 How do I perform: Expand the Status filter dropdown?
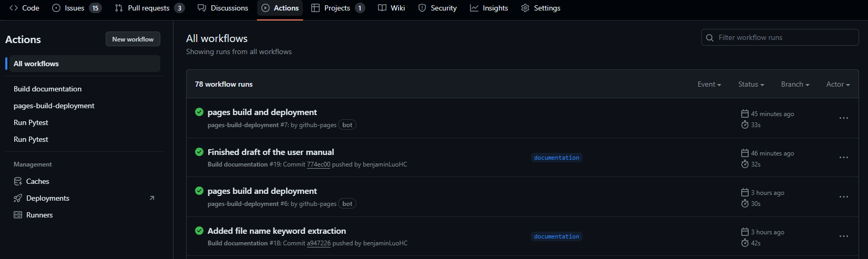(x=751, y=84)
